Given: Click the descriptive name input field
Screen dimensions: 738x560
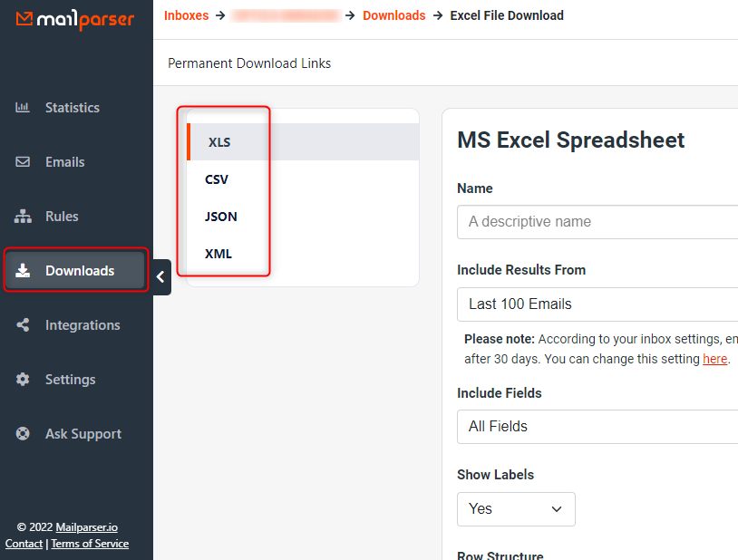Looking at the screenshot, I should pyautogui.click(x=598, y=222).
